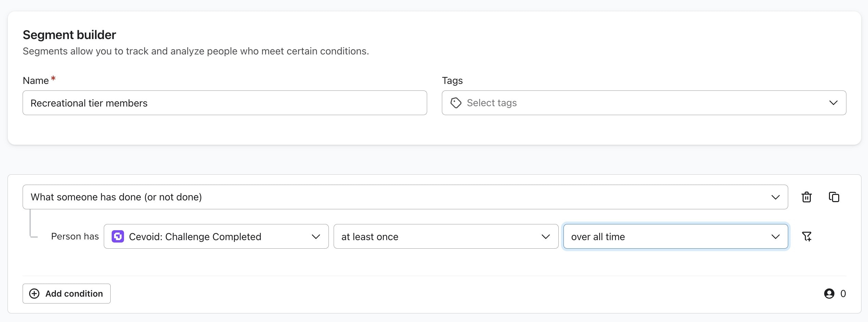The width and height of the screenshot is (868, 322).
Task: Click into the segment Name text field
Action: point(225,103)
